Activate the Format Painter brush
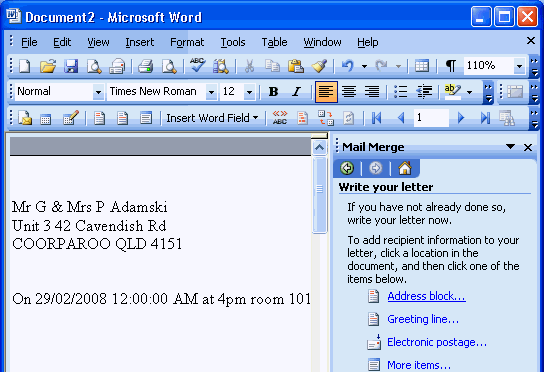Image resolution: width=544 pixels, height=372 pixels. click(319, 66)
